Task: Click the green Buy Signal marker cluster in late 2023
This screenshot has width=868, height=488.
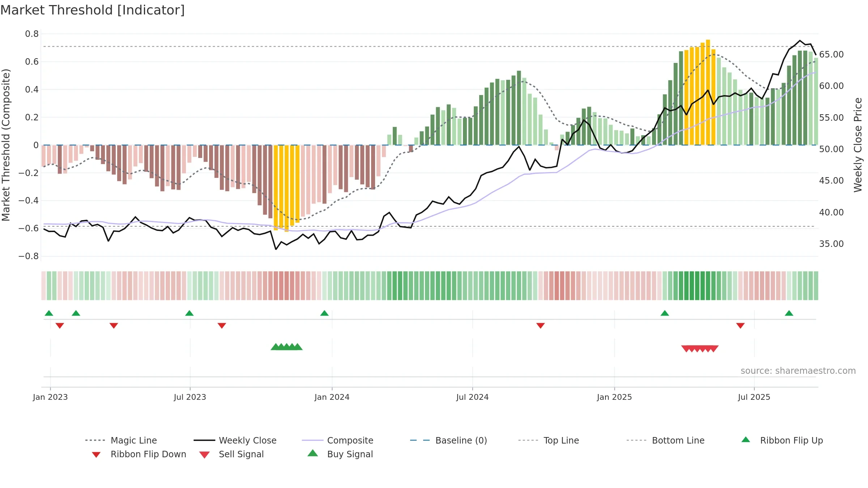Action: click(286, 347)
